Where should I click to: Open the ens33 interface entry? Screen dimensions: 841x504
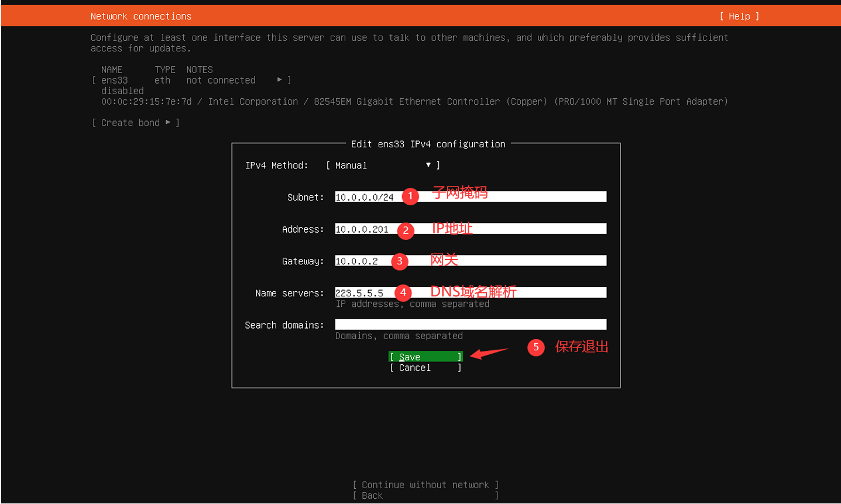coord(191,80)
